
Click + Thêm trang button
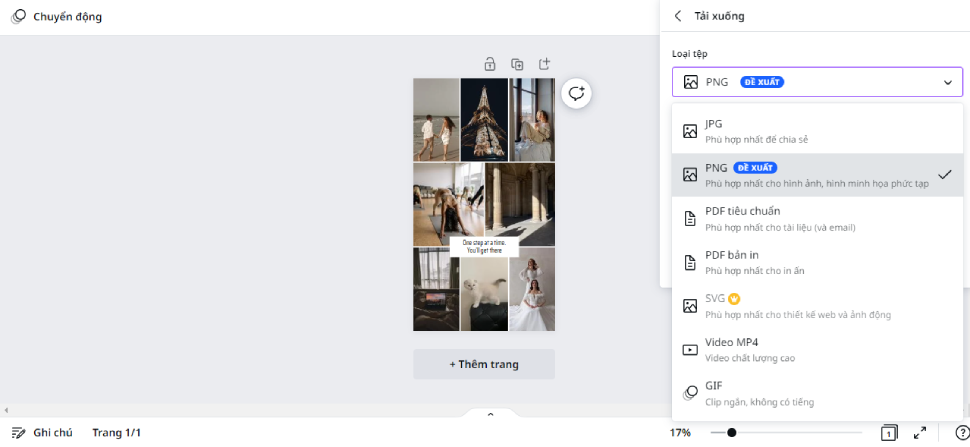pyautogui.click(x=484, y=364)
